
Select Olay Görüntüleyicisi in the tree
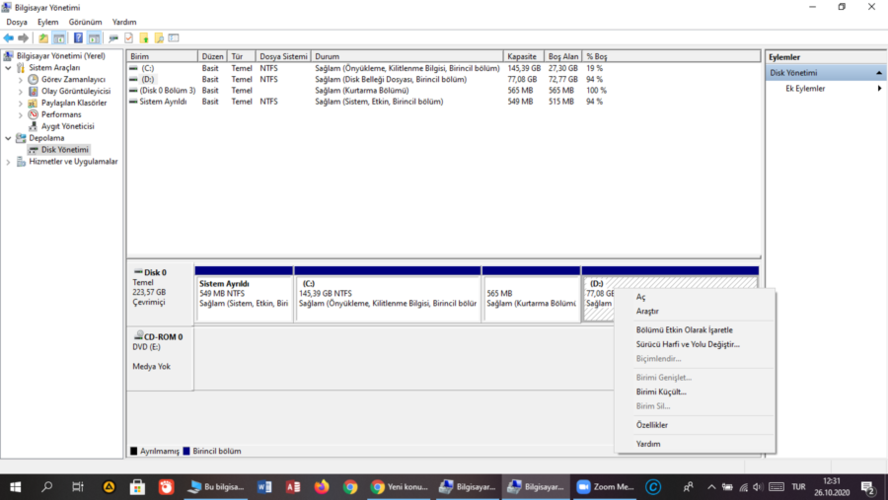(x=76, y=91)
